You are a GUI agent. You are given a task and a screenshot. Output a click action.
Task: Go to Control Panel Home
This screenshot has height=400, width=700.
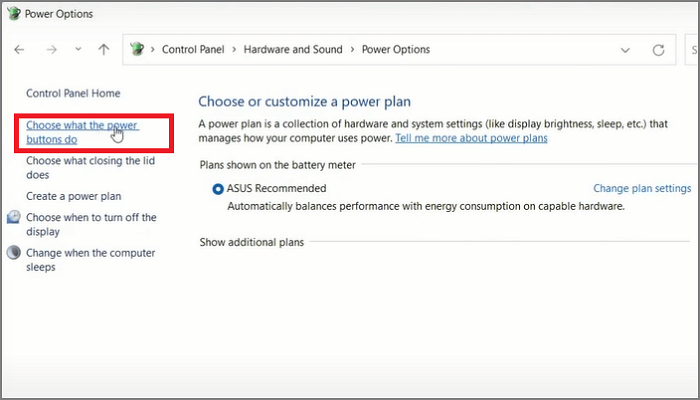pos(73,93)
